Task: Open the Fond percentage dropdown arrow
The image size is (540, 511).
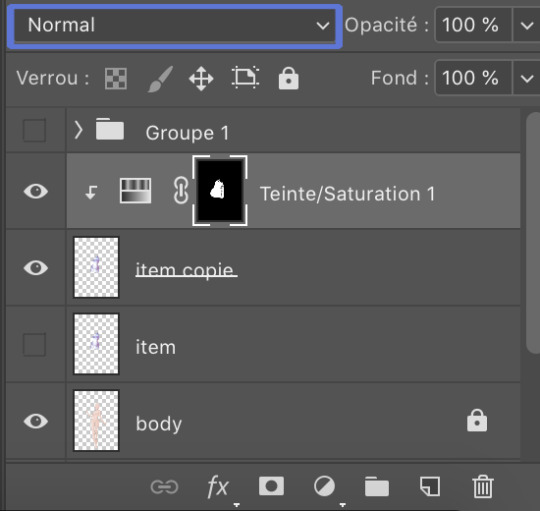Action: pos(527,78)
